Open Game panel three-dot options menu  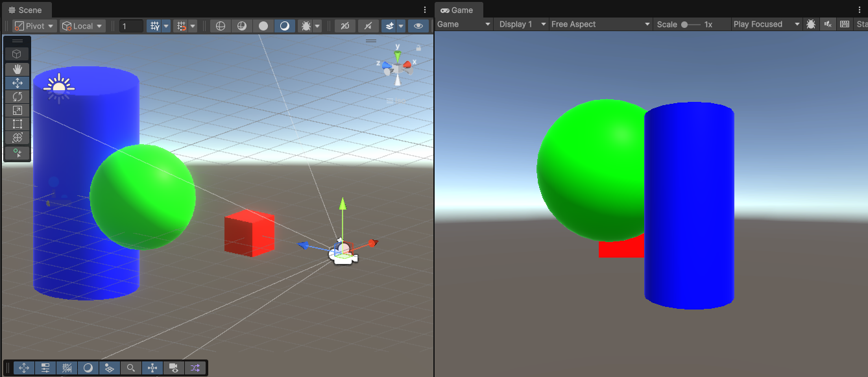tap(859, 10)
